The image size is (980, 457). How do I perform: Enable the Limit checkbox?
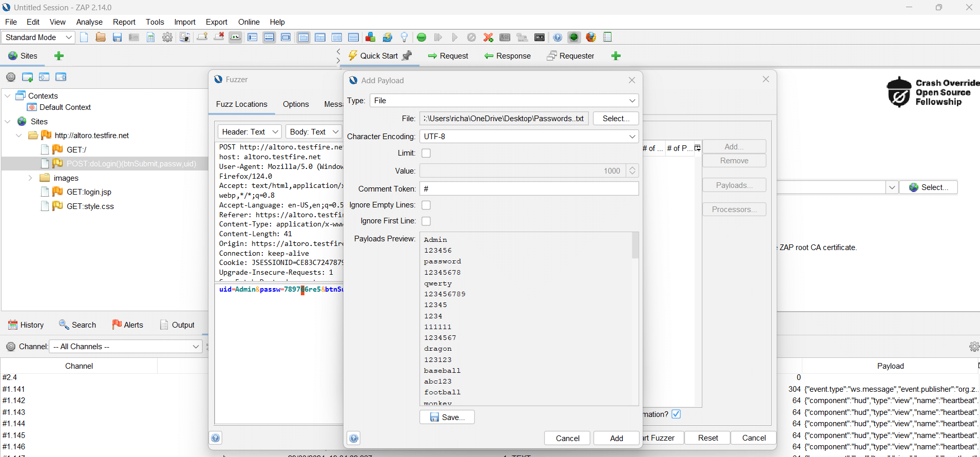pos(426,153)
